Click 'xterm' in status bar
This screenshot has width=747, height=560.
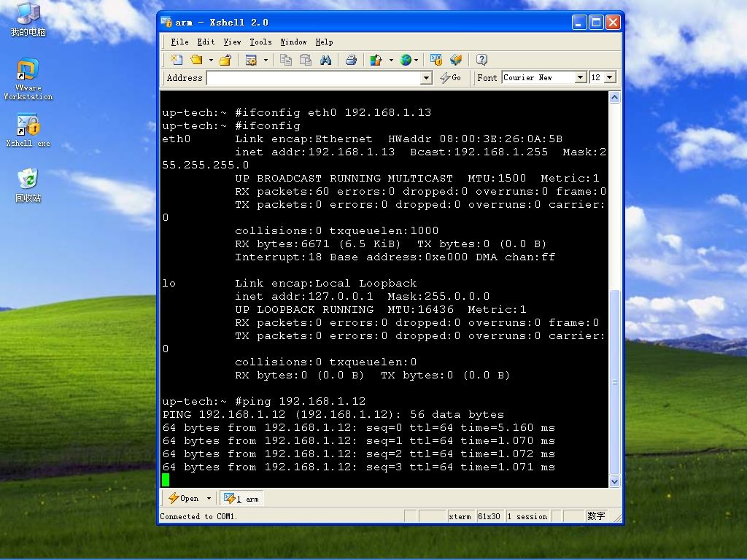click(460, 516)
